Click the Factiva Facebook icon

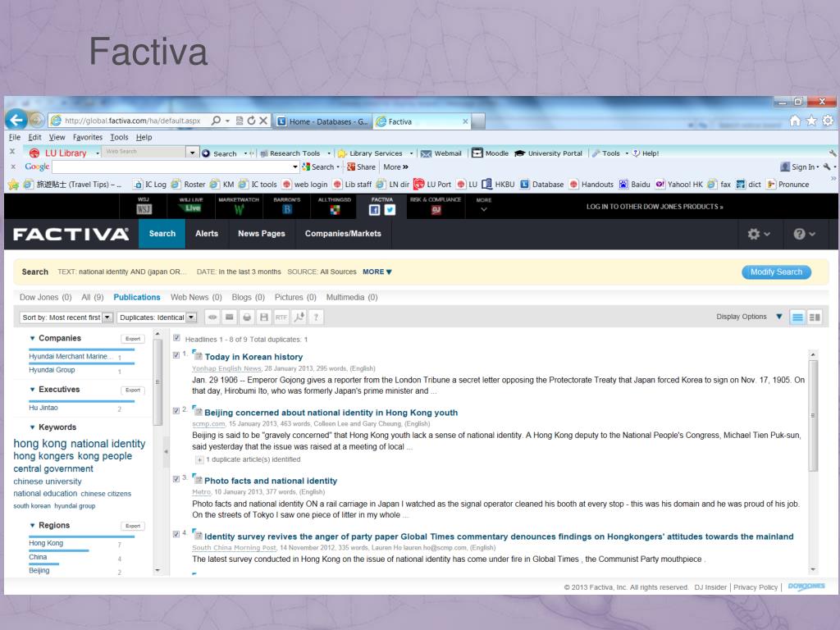(x=374, y=210)
